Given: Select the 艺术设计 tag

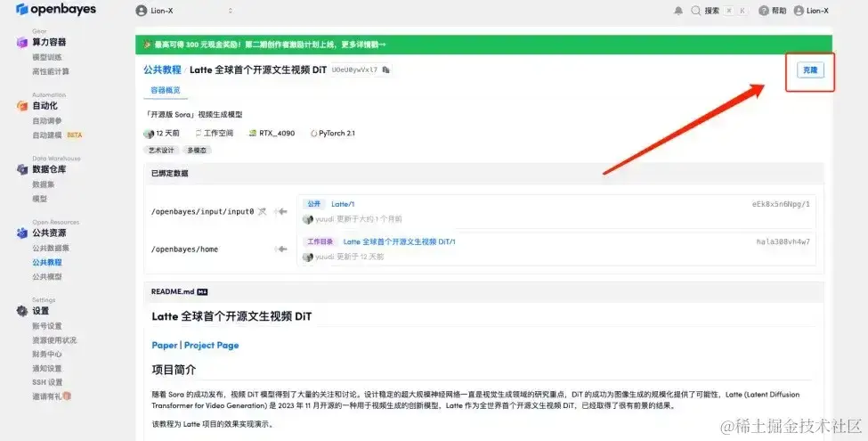Looking at the screenshot, I should coord(161,151).
